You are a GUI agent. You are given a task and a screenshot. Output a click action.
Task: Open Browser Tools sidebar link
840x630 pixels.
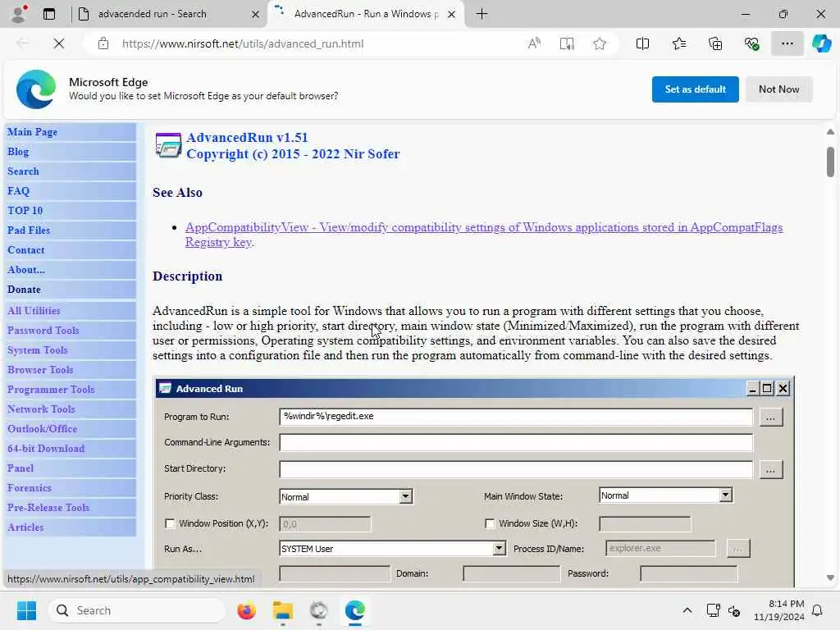pos(40,370)
